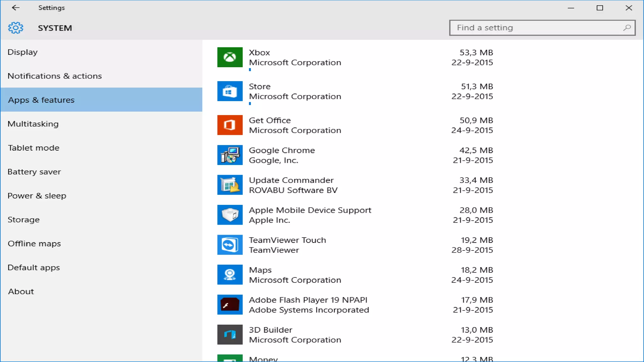Click Google, Inc. publisher text
644x362 pixels.
point(274,160)
